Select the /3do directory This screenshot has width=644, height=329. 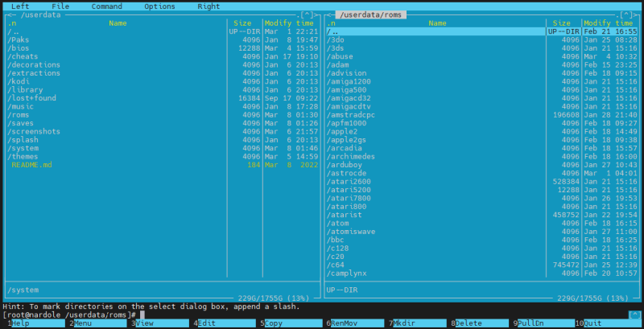coord(481,39)
